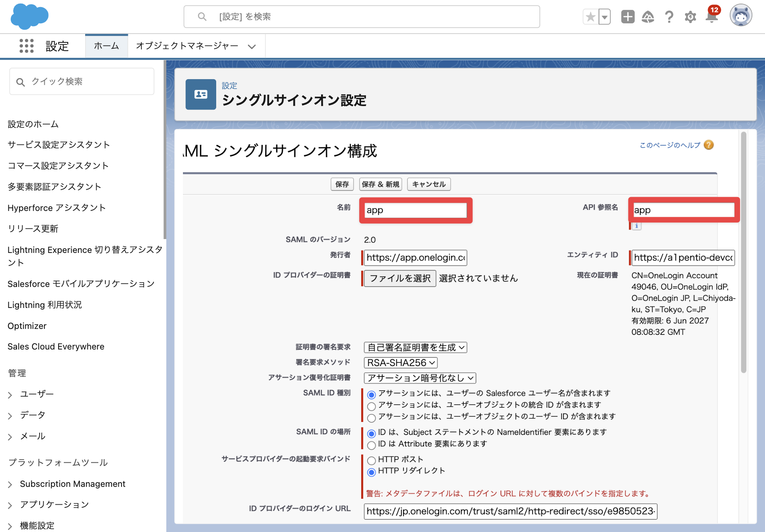Open the notifications bell
The width and height of the screenshot is (765, 532).
click(712, 17)
